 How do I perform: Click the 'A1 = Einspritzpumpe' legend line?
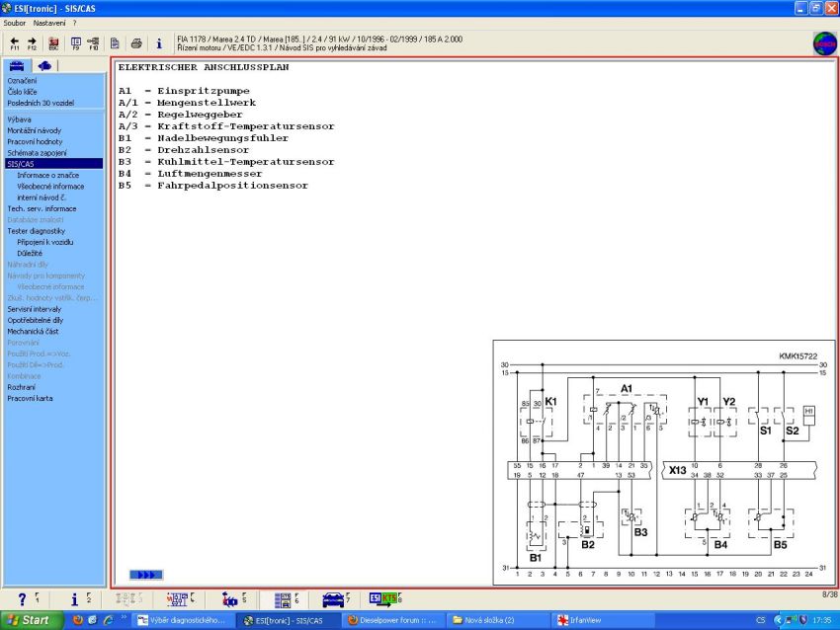tap(184, 91)
